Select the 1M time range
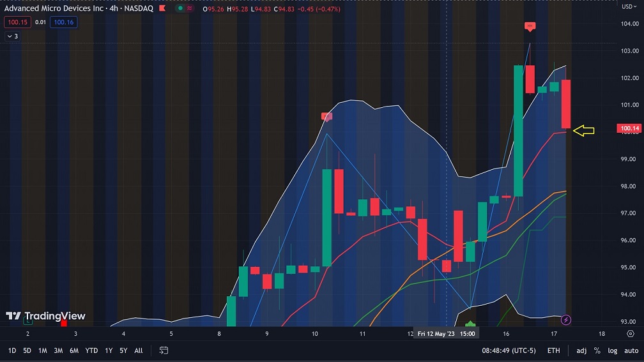The height and width of the screenshot is (362, 644). pos(43,351)
